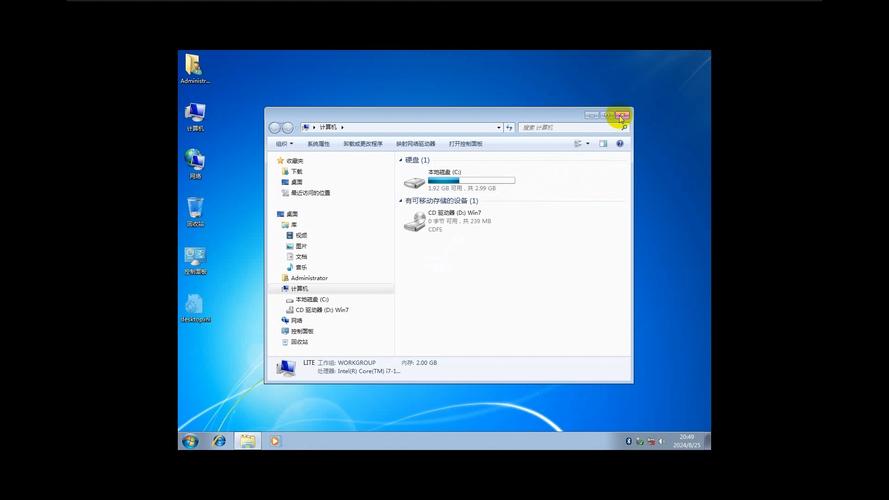Click 打开控制面板 (Open Control Panel) in toolbar
889x500 pixels.
(465, 144)
